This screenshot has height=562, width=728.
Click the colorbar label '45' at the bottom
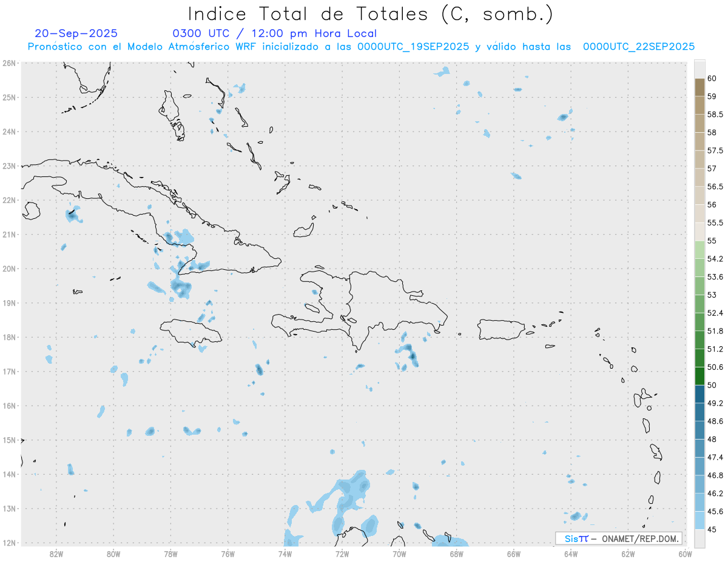pos(712,529)
